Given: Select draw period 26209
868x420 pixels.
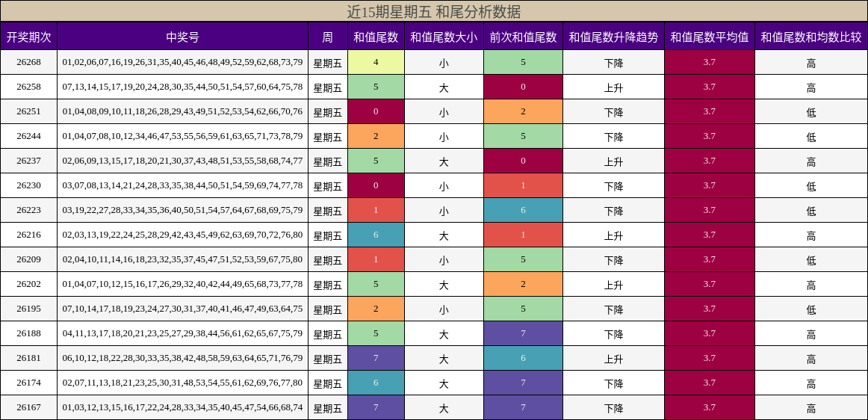Looking at the screenshot, I should [x=28, y=259].
